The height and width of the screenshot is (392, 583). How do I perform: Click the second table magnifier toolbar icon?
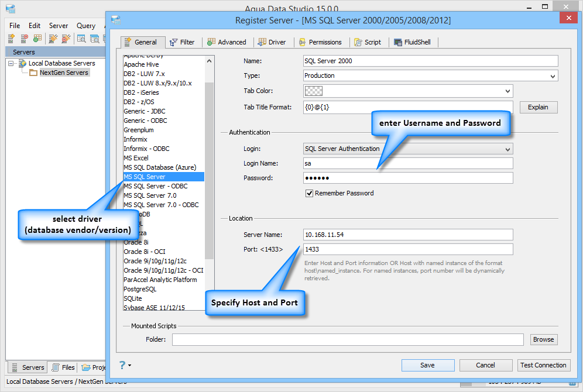coord(95,38)
